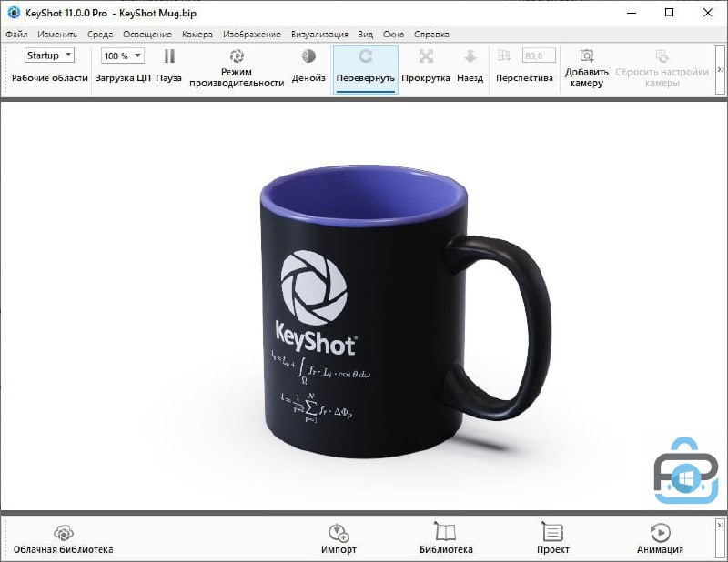
Task: Minimize the KeyShot window
Action: coord(632,13)
